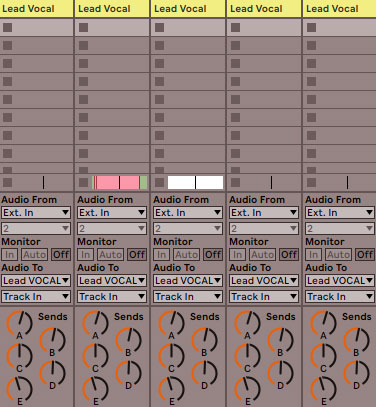Open fourth track's Track In dropdown

[264, 296]
